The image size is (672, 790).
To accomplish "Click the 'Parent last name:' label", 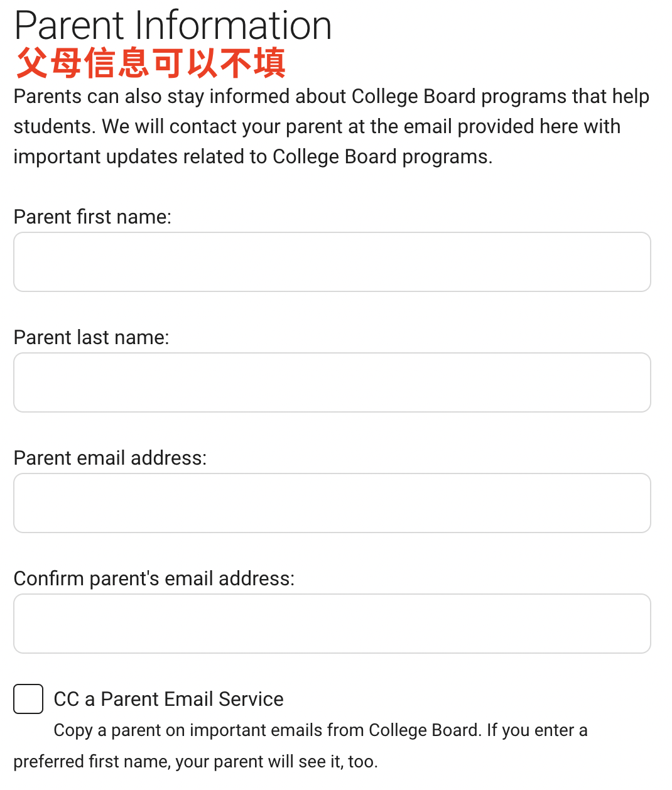I will pos(92,337).
